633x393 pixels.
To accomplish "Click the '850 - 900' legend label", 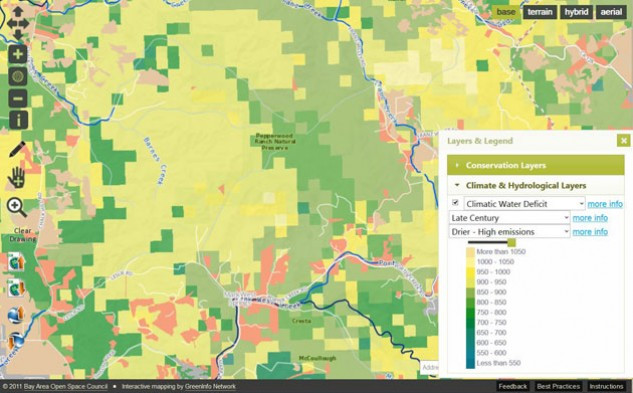I will pyautogui.click(x=491, y=292).
